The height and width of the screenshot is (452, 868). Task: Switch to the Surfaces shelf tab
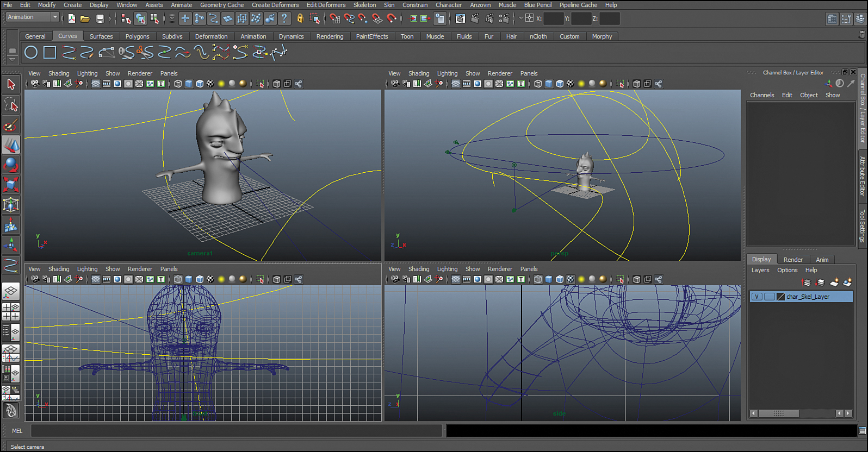pos(101,36)
